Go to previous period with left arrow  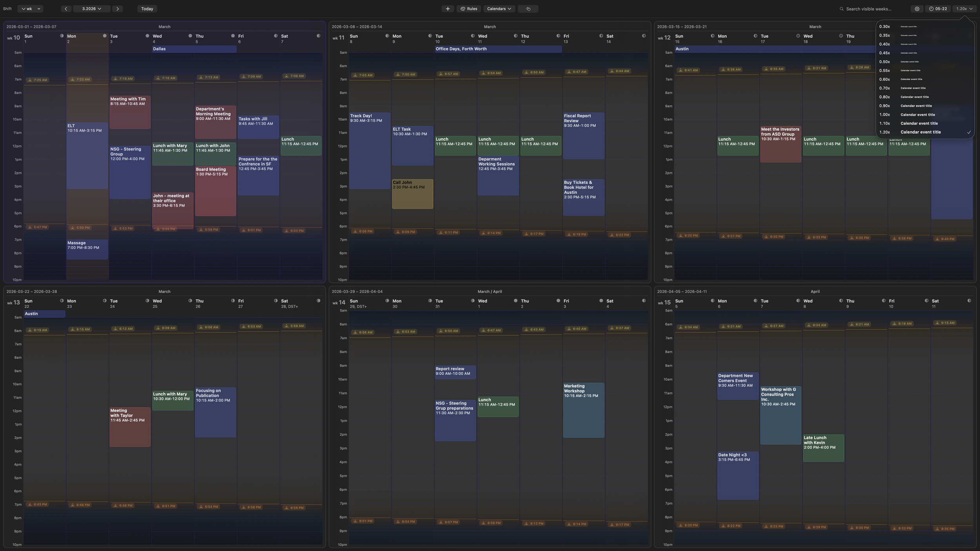(66, 9)
